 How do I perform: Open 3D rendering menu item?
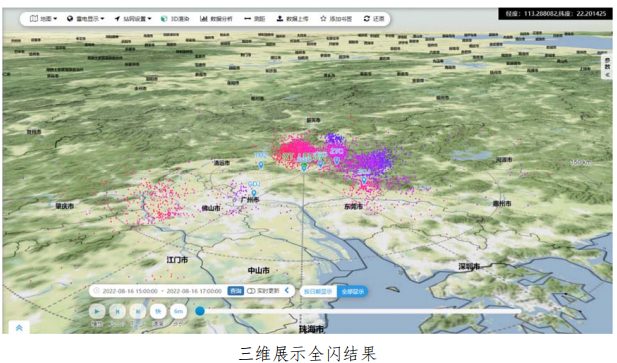[175, 18]
